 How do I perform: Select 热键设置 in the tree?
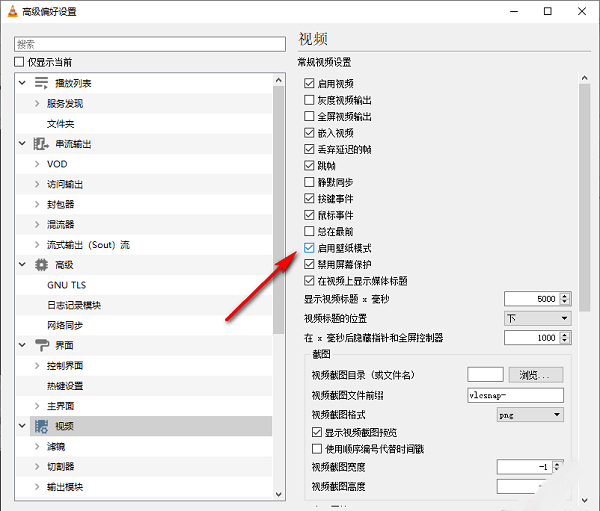click(65, 386)
